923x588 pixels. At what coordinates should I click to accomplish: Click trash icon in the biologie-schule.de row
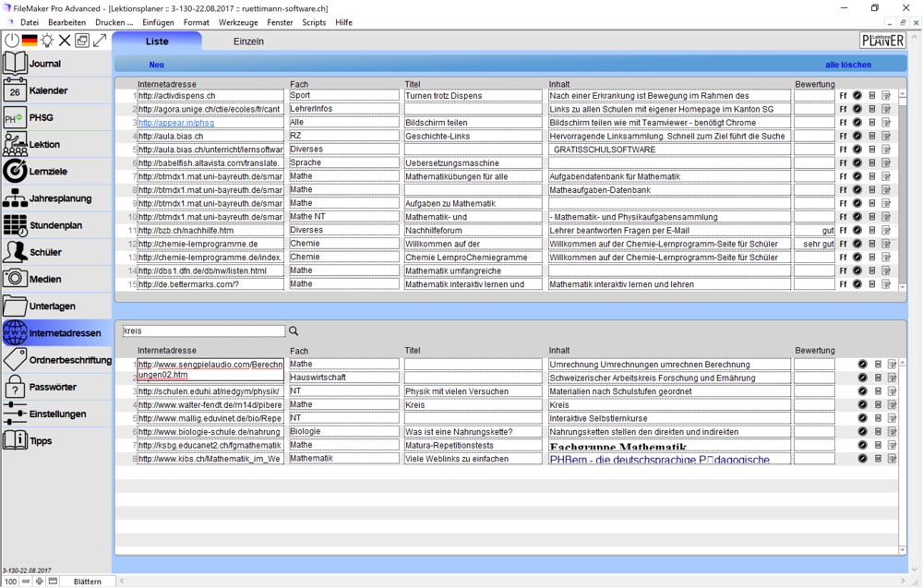tap(878, 432)
